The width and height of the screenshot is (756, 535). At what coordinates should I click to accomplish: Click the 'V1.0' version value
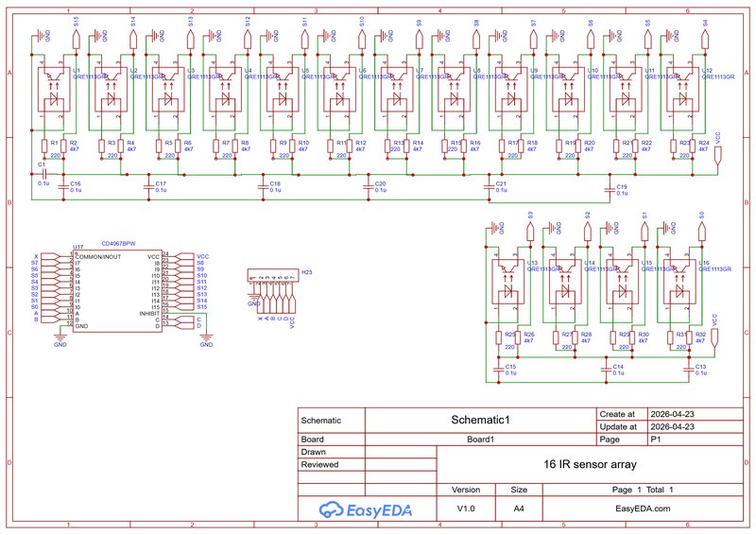[466, 509]
